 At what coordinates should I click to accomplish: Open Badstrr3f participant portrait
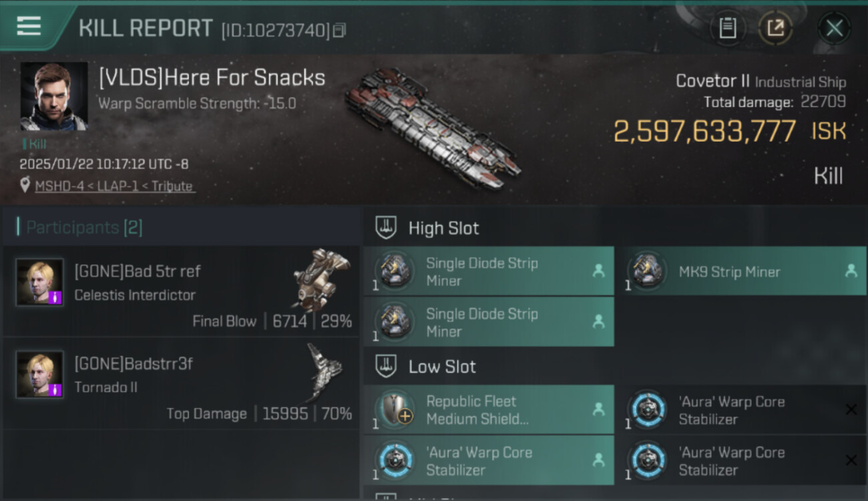[40, 374]
